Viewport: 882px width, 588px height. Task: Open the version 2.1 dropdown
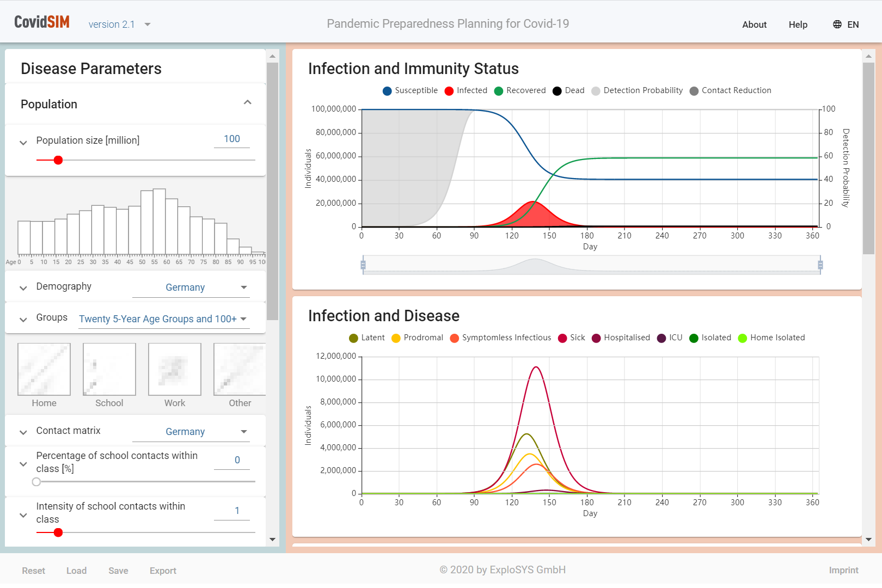[x=120, y=24]
